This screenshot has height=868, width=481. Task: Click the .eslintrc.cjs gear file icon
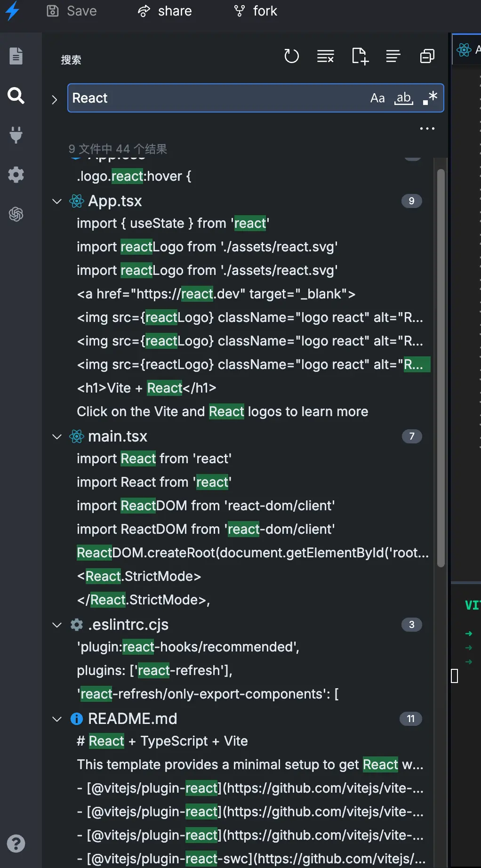77,625
